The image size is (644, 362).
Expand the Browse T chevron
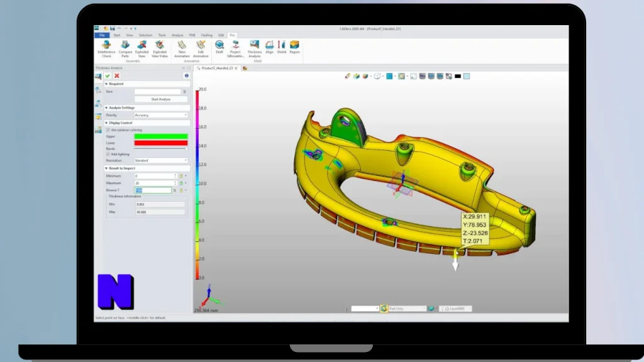tap(175, 190)
